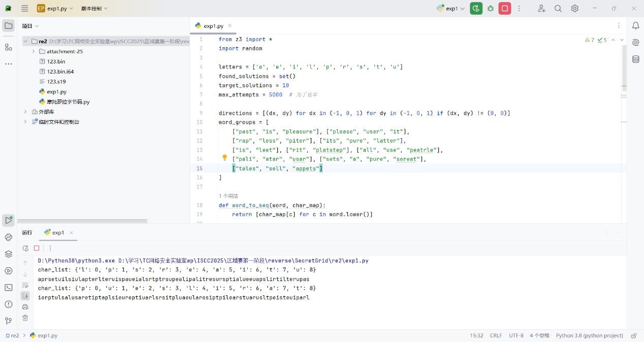Expand the 外部库 node
The width and height of the screenshot is (644, 342).
25,112
